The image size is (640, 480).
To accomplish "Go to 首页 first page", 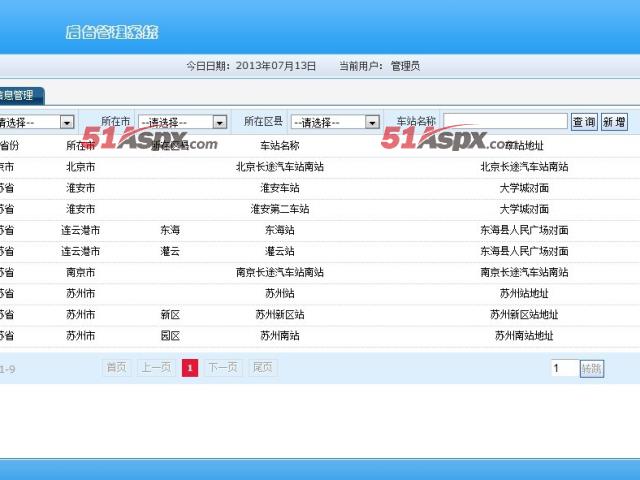I will click(117, 368).
